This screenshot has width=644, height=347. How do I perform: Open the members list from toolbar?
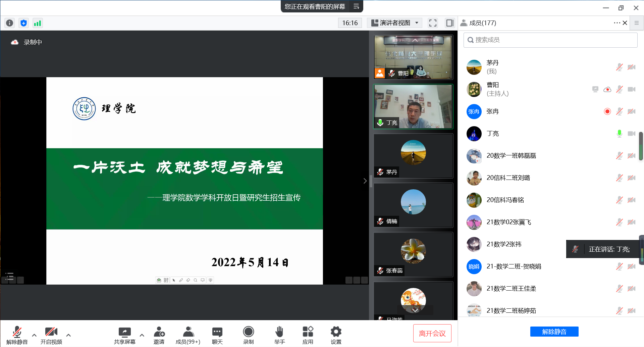(x=188, y=335)
